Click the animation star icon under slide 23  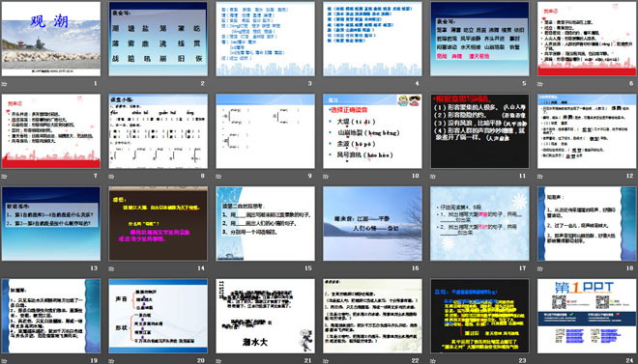[x=433, y=361]
